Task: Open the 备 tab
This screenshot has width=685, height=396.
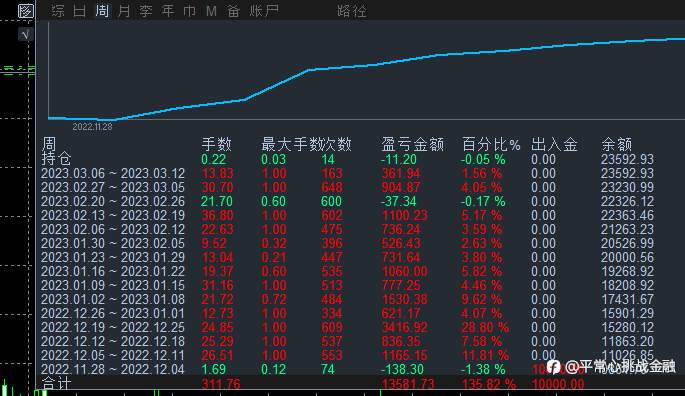Action: [x=234, y=10]
